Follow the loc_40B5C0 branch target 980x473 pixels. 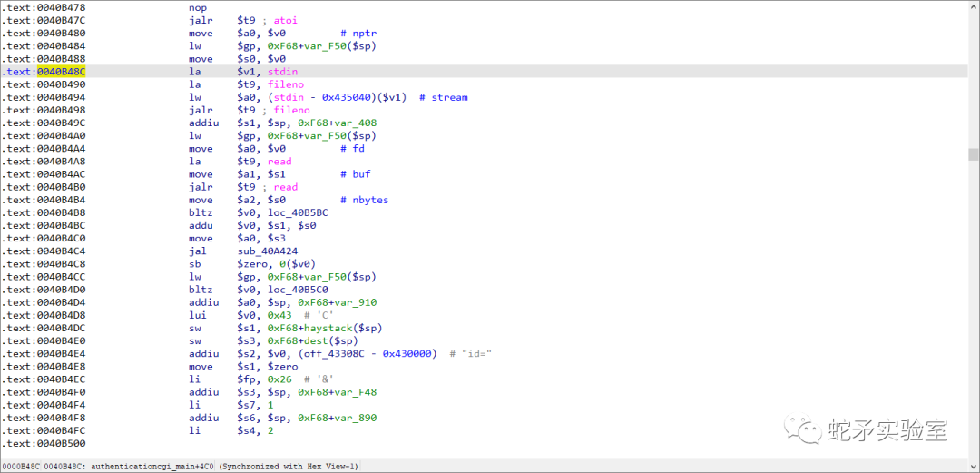[x=298, y=290]
